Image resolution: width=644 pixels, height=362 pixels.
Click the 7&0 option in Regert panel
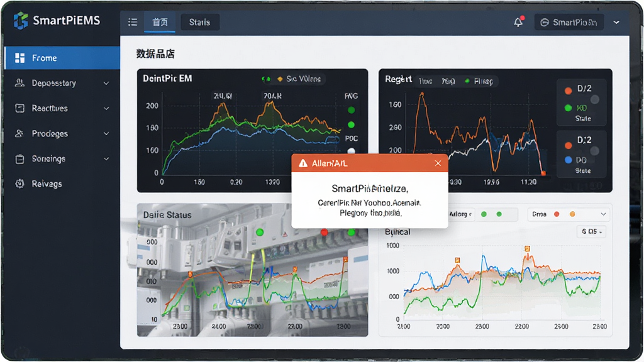[448, 81]
